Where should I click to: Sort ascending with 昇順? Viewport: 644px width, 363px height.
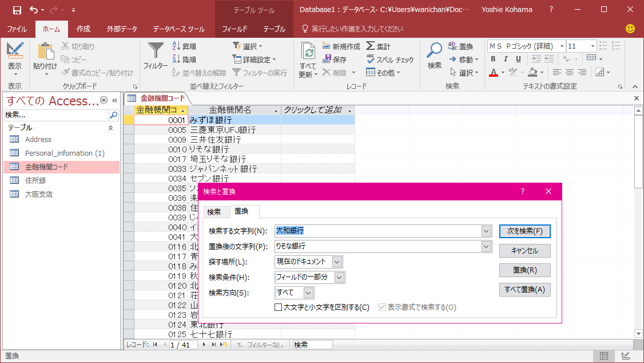(x=184, y=46)
